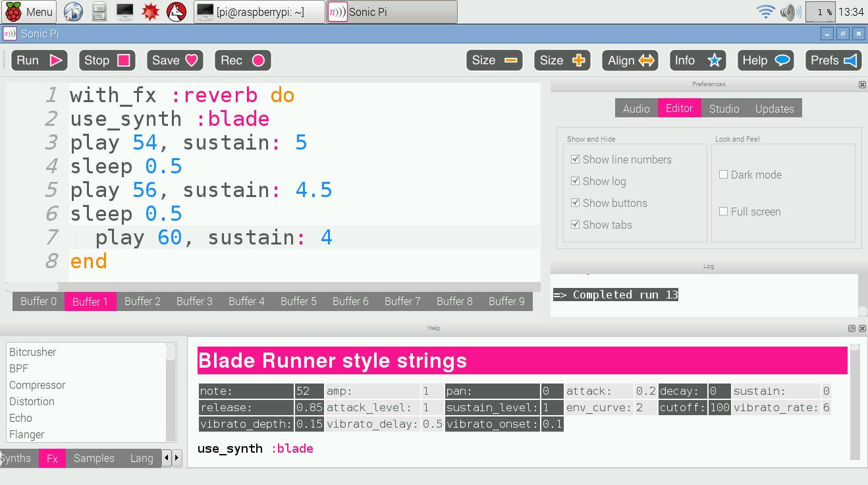Decrease text size with Size minus

495,61
